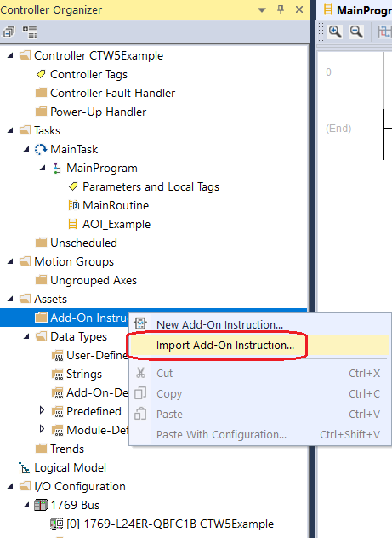The width and height of the screenshot is (392, 538).
Task: Select the Trends folder
Action: tap(67, 449)
